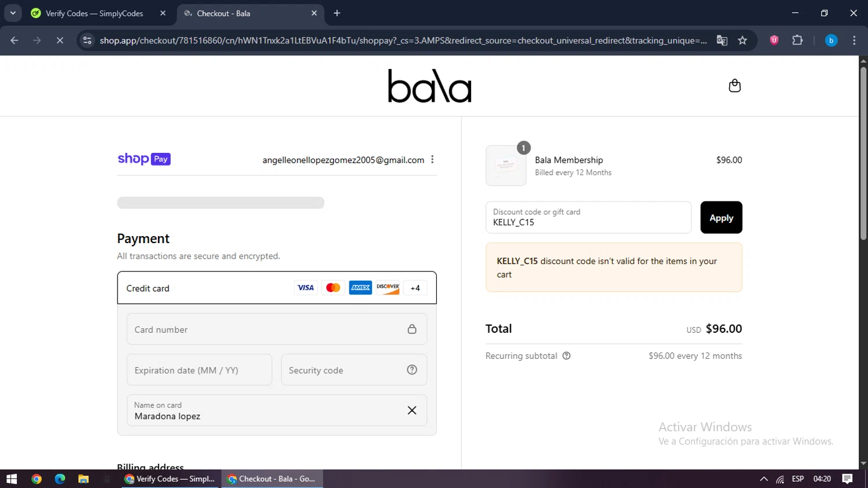Click 'Billed every 12 Months' text
The width and height of the screenshot is (868, 488).
pos(573,173)
